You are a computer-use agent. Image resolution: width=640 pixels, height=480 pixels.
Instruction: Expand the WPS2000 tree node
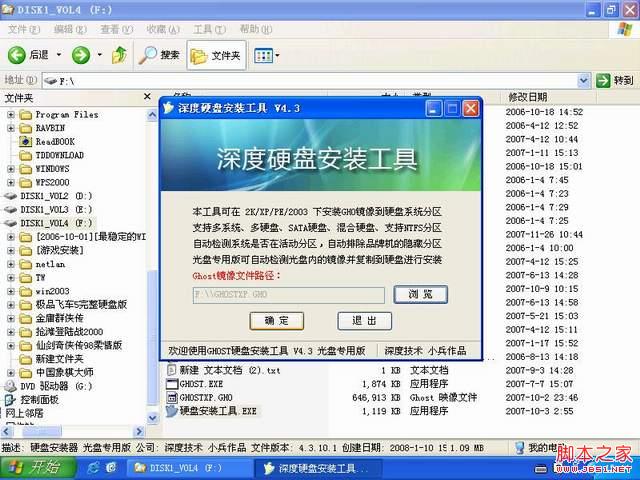click(11, 182)
